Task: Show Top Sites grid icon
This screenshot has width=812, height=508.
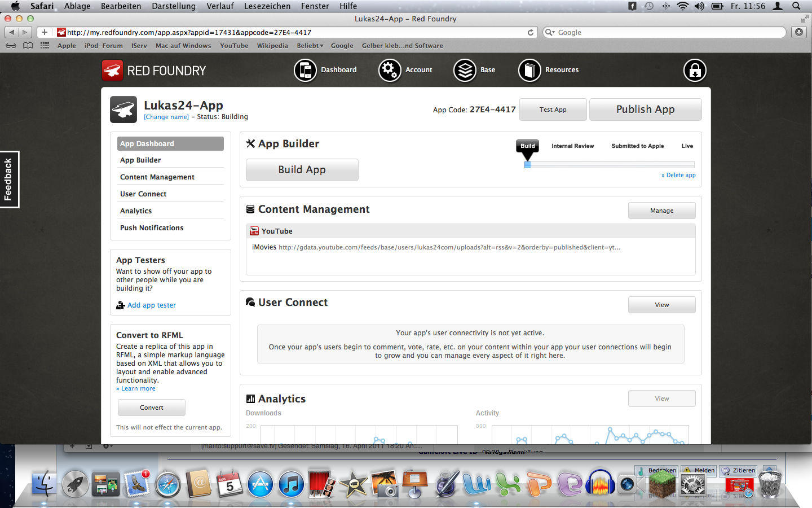Action: [x=45, y=46]
